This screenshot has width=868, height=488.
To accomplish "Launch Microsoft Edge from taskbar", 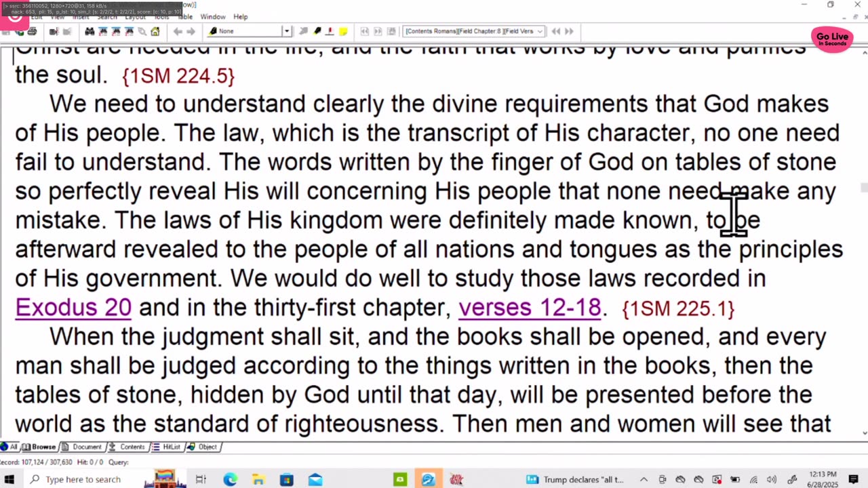I will coord(230,479).
